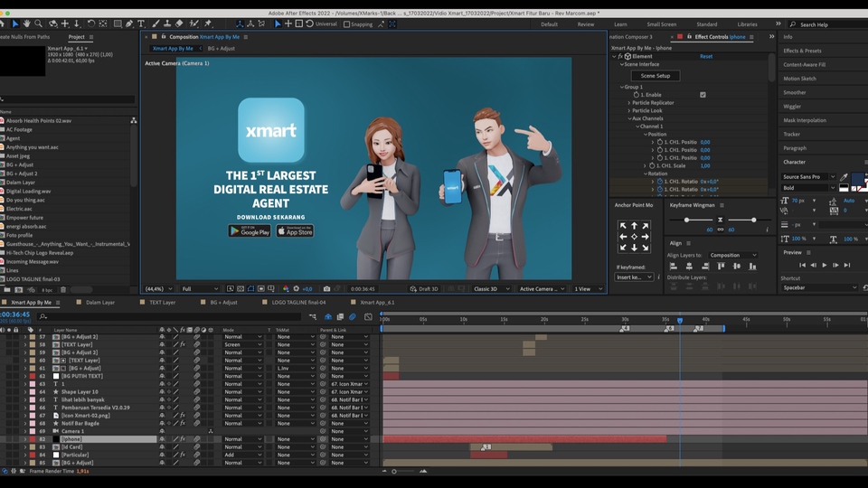Select the Eraser tool
This screenshot has width=868, height=488.
point(179,23)
